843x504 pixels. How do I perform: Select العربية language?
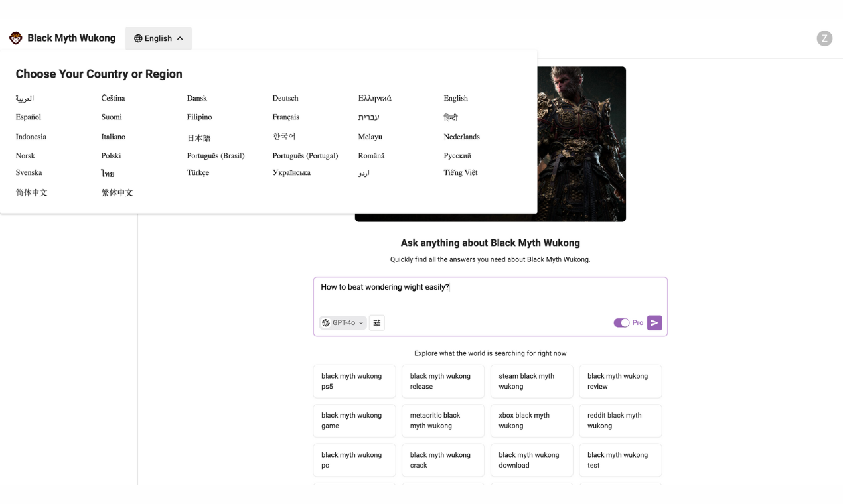[25, 98]
